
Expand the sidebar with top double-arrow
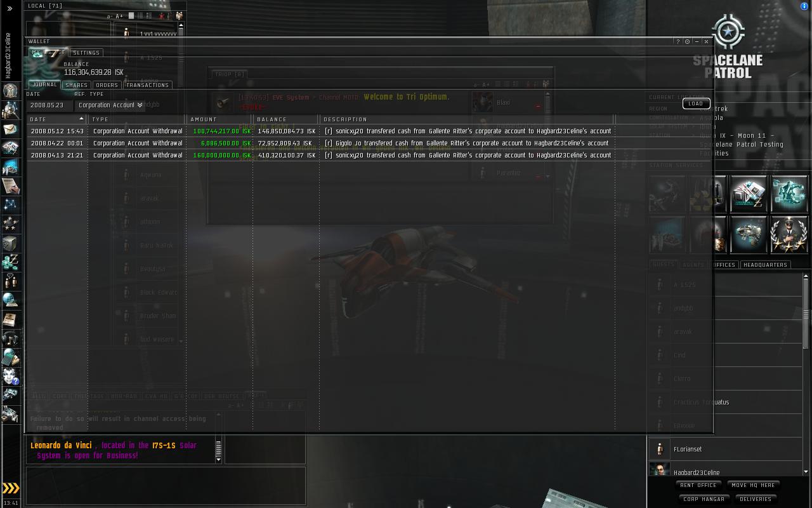coord(10,9)
